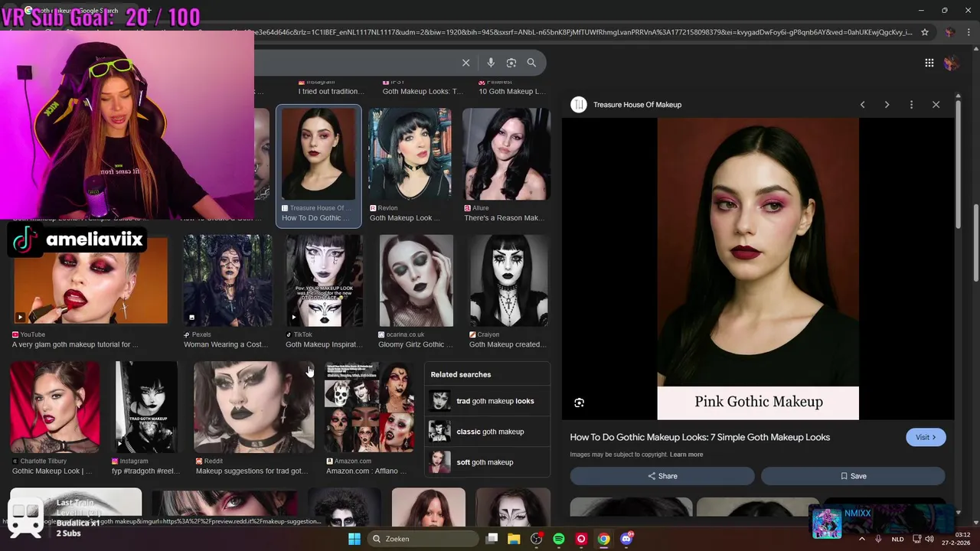This screenshot has width=980, height=551.
Task: Click 10 Goth Makeup Pinterest caption
Action: [x=511, y=91]
